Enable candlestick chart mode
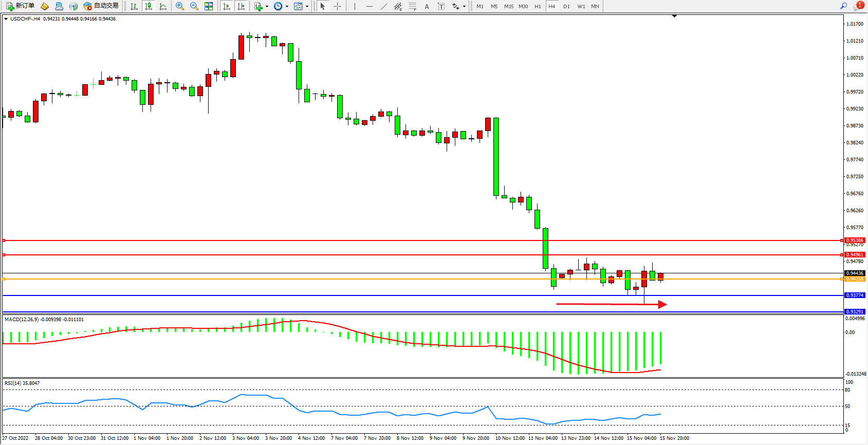This screenshot has height=445, width=868. pyautogui.click(x=149, y=6)
